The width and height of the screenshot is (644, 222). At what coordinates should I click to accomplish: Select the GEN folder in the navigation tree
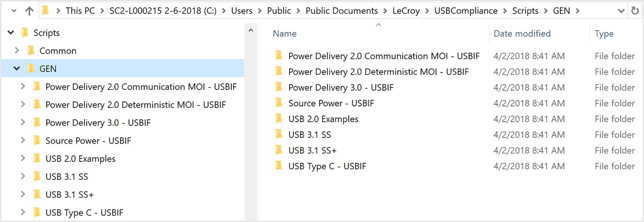tap(48, 69)
